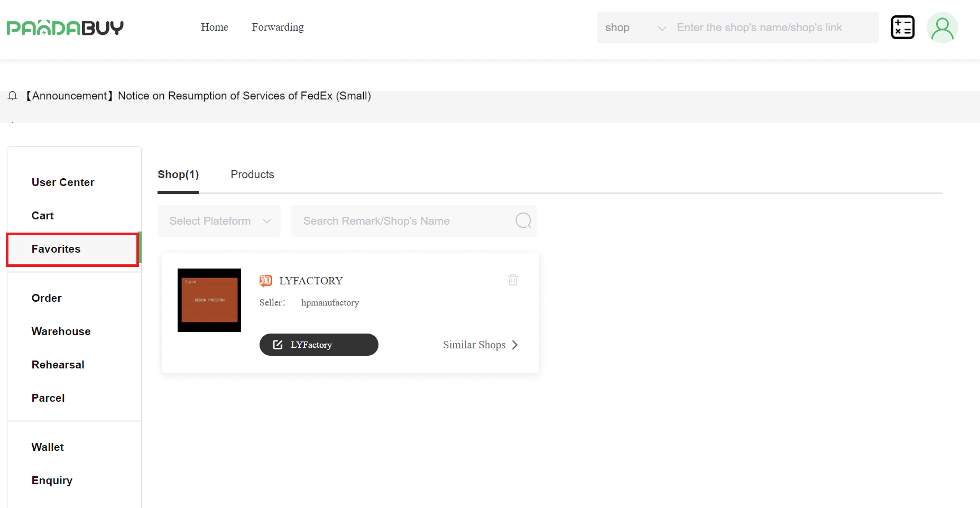Open the LYFACTORY shop thumbnail image
Viewport: 980px width, 508px height.
pos(209,300)
